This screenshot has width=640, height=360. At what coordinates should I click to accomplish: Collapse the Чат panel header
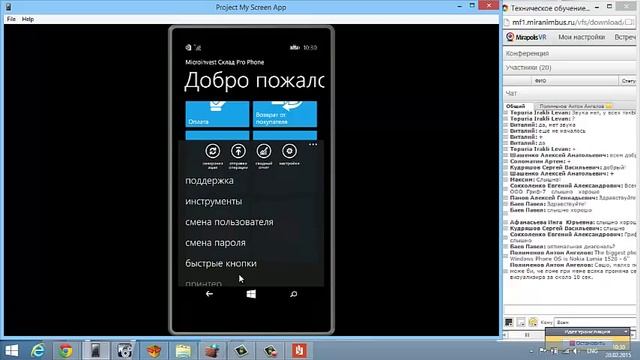click(570, 93)
